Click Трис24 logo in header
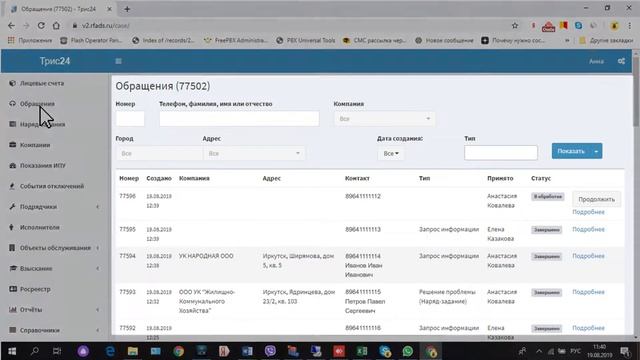This screenshot has width=640, height=360. click(55, 61)
